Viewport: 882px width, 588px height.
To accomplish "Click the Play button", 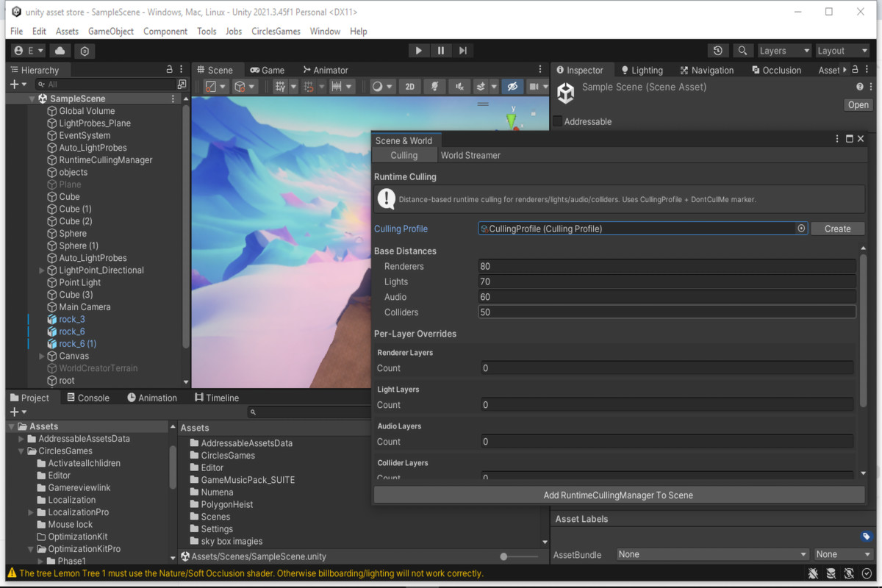I will click(418, 51).
